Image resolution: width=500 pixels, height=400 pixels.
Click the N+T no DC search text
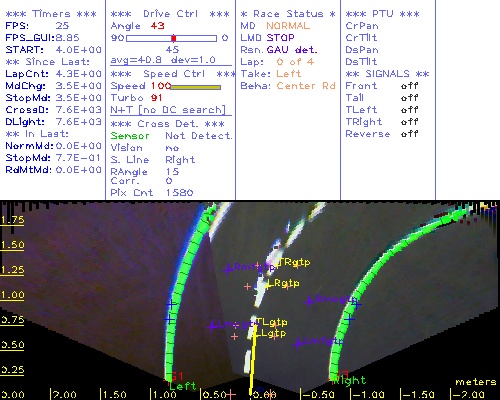(168, 110)
